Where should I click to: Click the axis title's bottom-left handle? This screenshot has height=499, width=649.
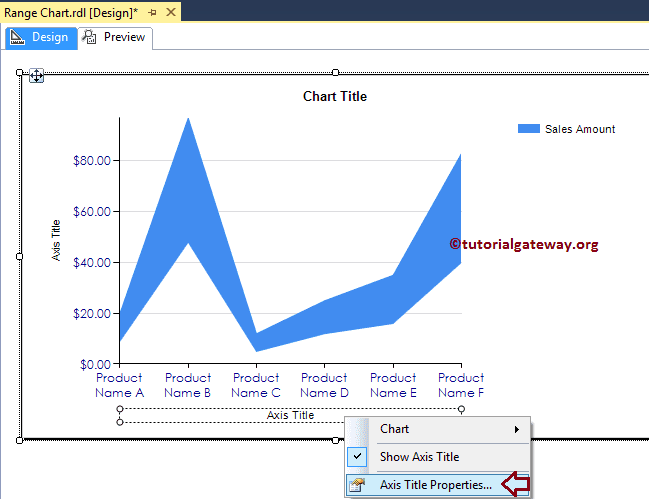120,422
